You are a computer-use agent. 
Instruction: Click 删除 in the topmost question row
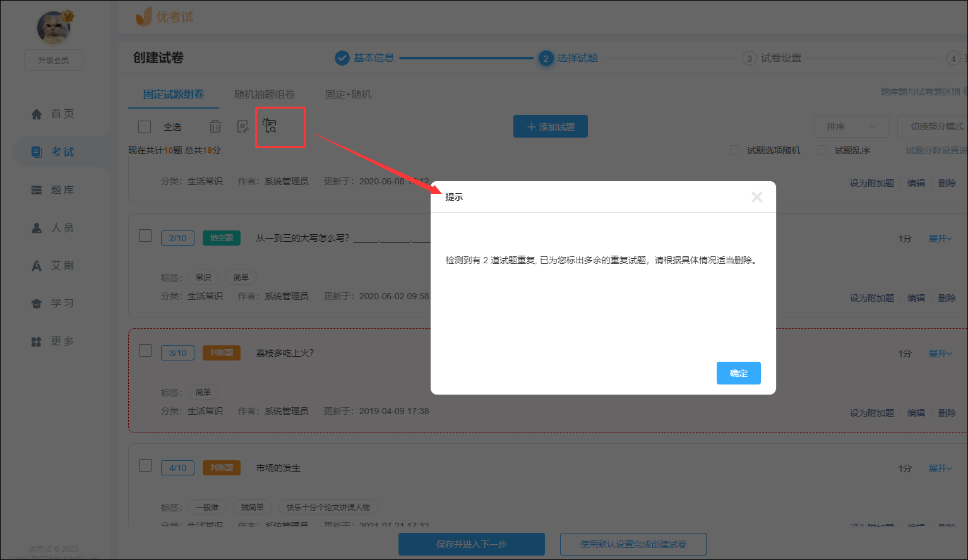click(x=947, y=183)
